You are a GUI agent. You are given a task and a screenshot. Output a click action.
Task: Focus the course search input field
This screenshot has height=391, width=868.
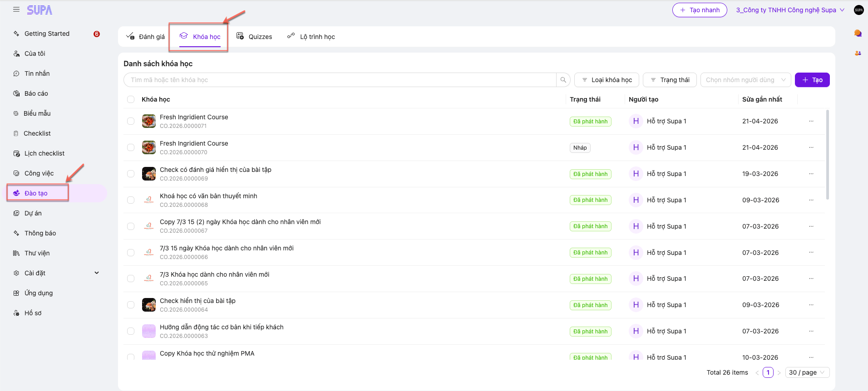[x=340, y=80]
